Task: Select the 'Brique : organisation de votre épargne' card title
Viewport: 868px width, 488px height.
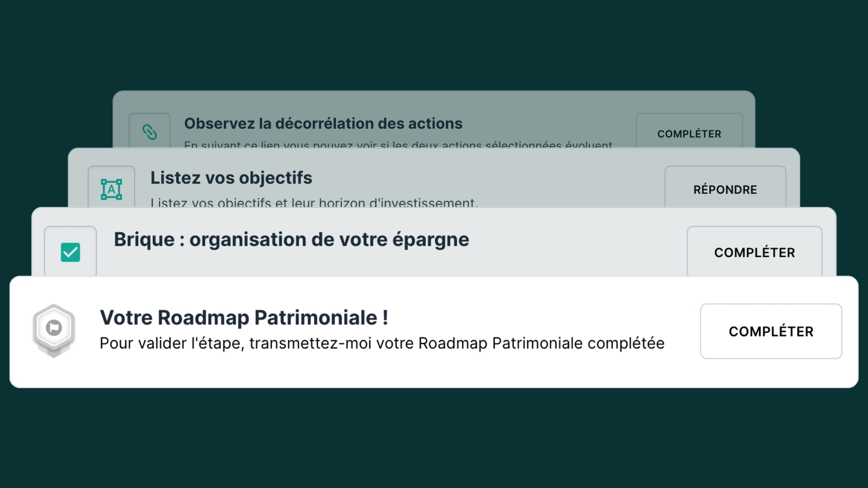Action: pos(291,239)
